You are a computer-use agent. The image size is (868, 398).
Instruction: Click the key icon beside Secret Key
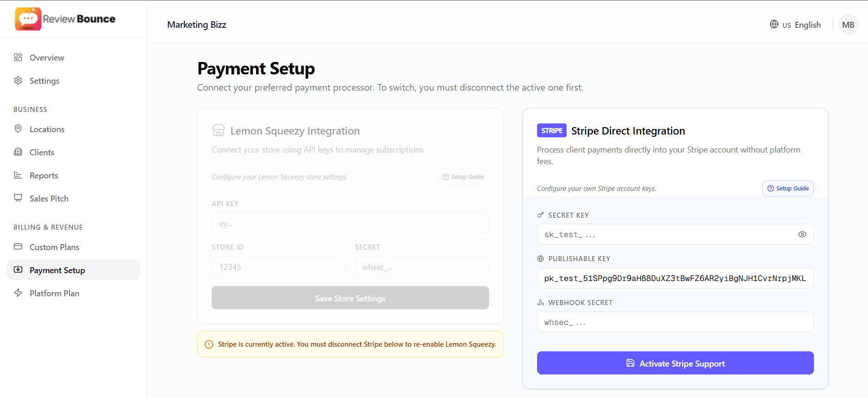tap(540, 215)
